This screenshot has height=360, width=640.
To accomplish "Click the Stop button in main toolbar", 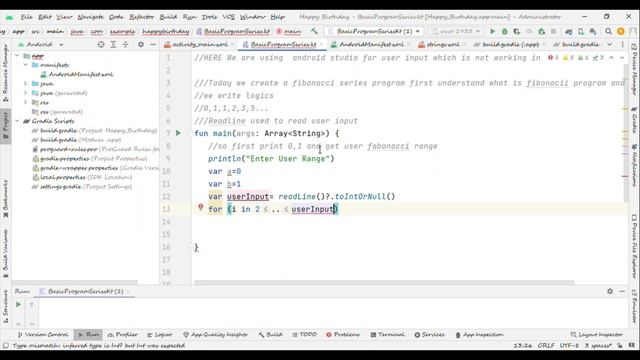I will [x=553, y=31].
